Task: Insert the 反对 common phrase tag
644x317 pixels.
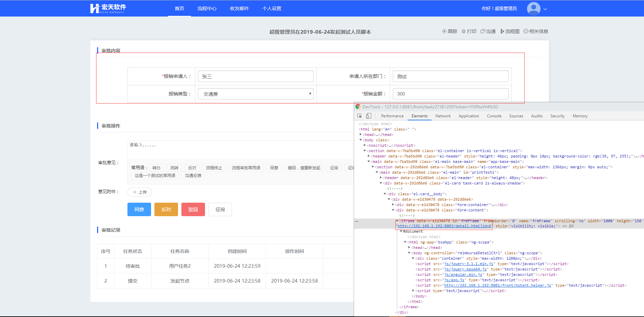Action: [x=192, y=168]
